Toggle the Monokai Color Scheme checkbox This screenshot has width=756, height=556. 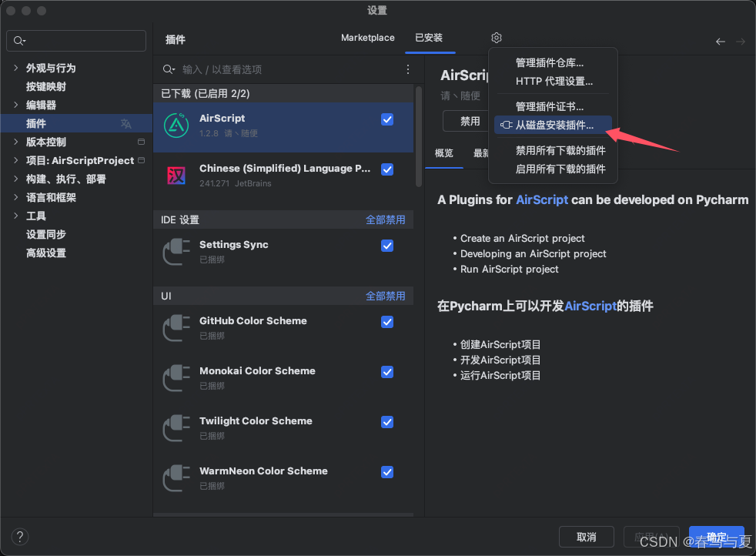point(387,372)
